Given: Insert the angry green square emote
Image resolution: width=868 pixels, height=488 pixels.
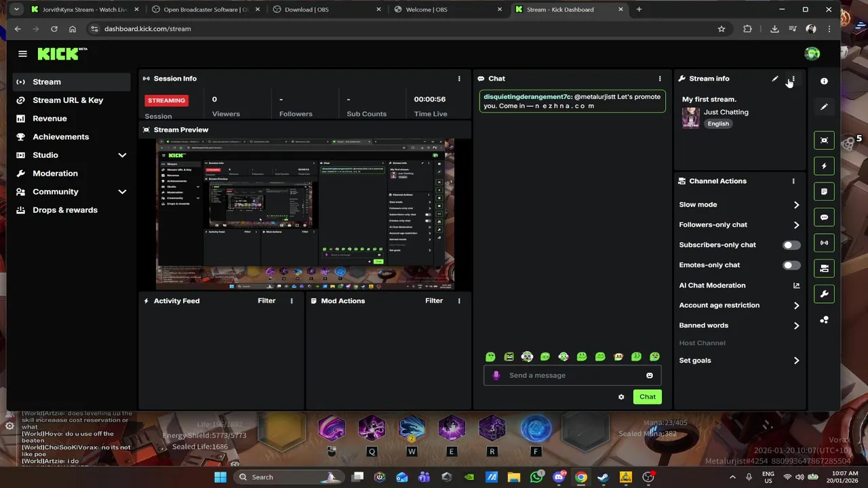Looking at the screenshot, I should tap(509, 357).
